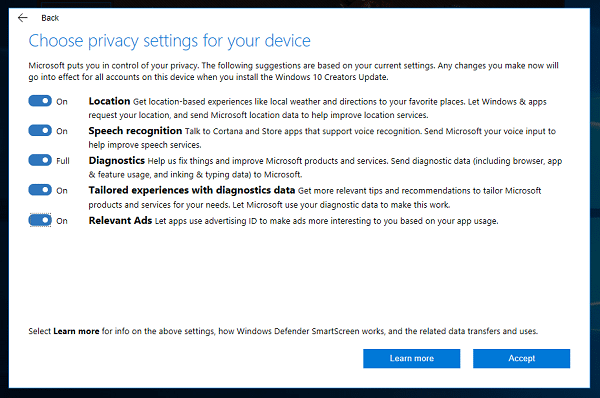
Task: Click the Back label text
Action: pos(50,18)
